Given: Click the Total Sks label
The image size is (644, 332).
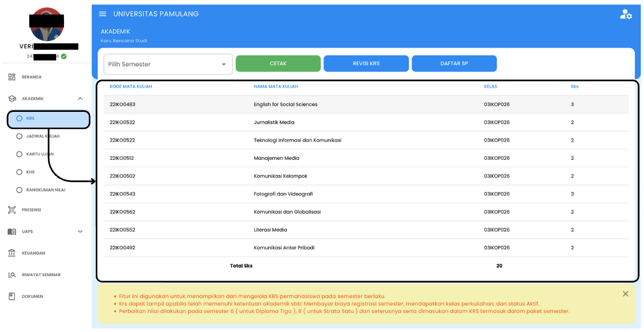Looking at the screenshot, I should click(x=241, y=265).
